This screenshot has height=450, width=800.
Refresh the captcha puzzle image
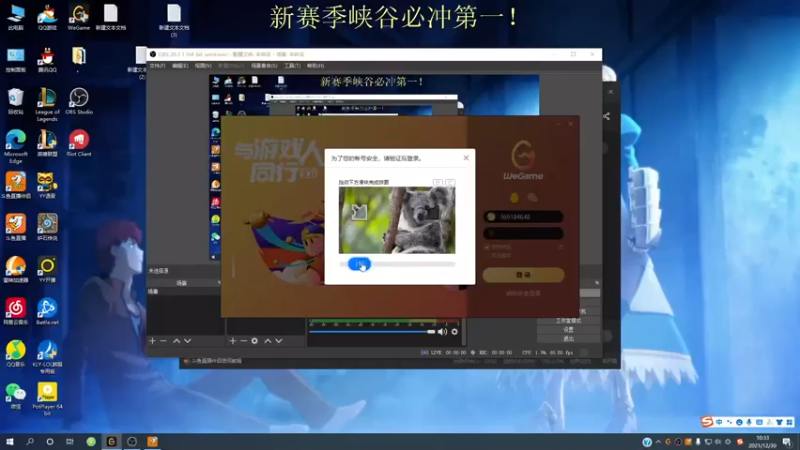coord(449,182)
